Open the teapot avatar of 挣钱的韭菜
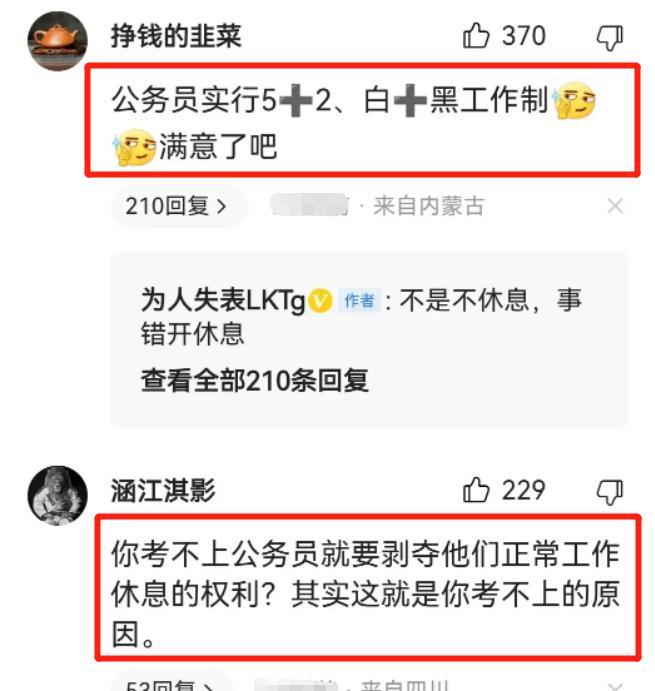Image resolution: width=655 pixels, height=691 pixels. pyautogui.click(x=58, y=41)
